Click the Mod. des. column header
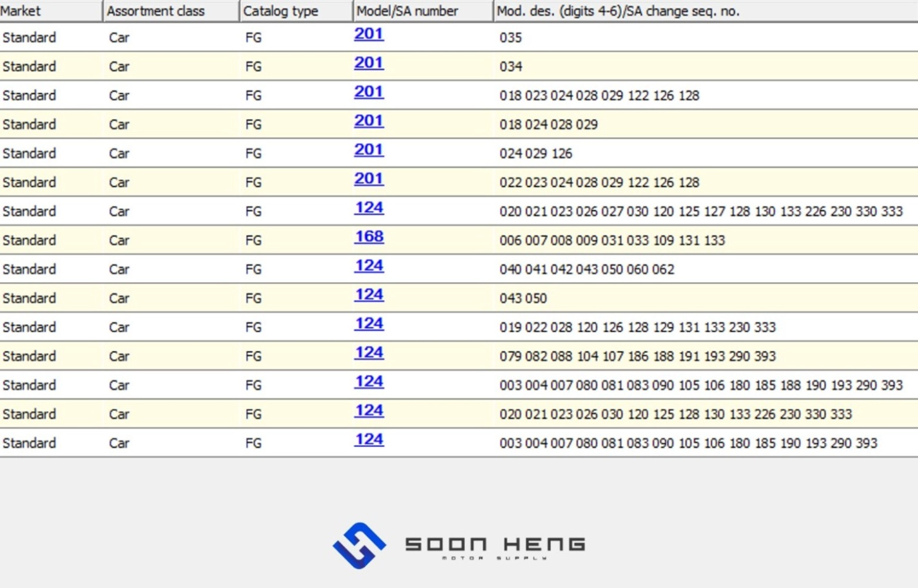Viewport: 918px width, 588px height. (x=706, y=11)
